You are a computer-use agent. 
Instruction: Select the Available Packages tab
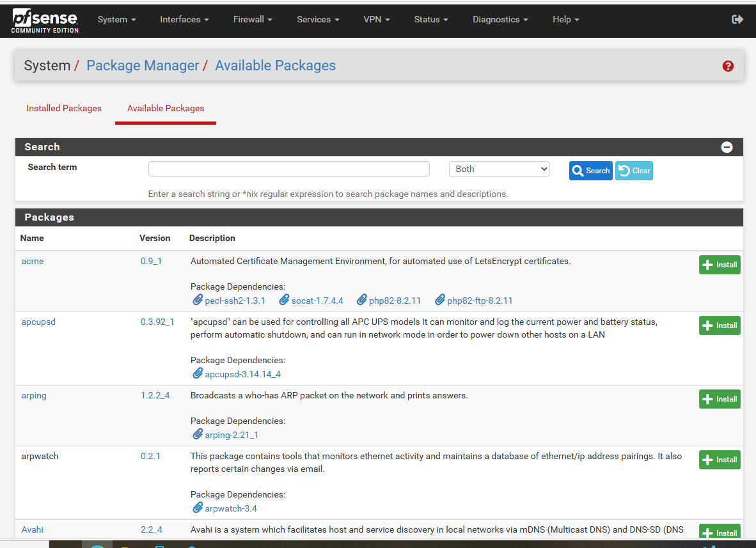point(166,109)
